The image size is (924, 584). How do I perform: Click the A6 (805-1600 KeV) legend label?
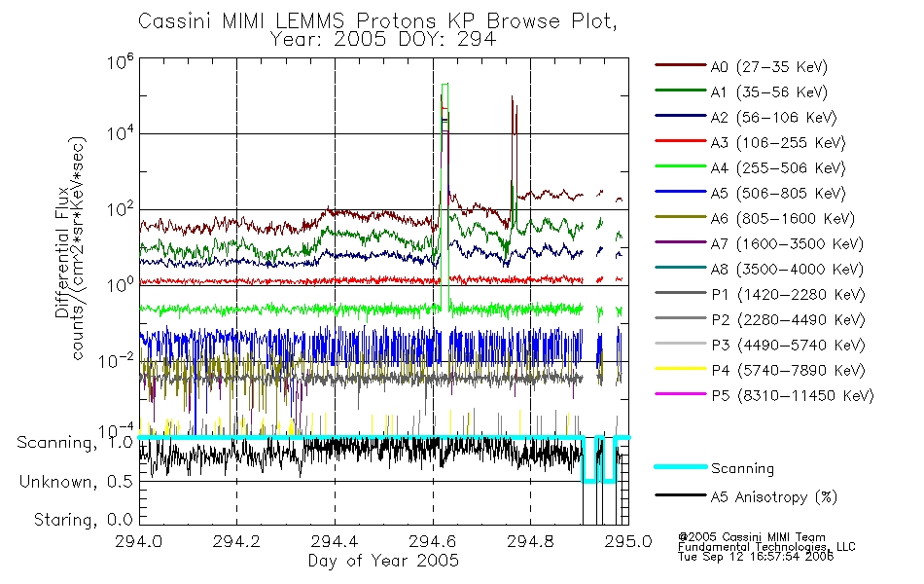(782, 219)
